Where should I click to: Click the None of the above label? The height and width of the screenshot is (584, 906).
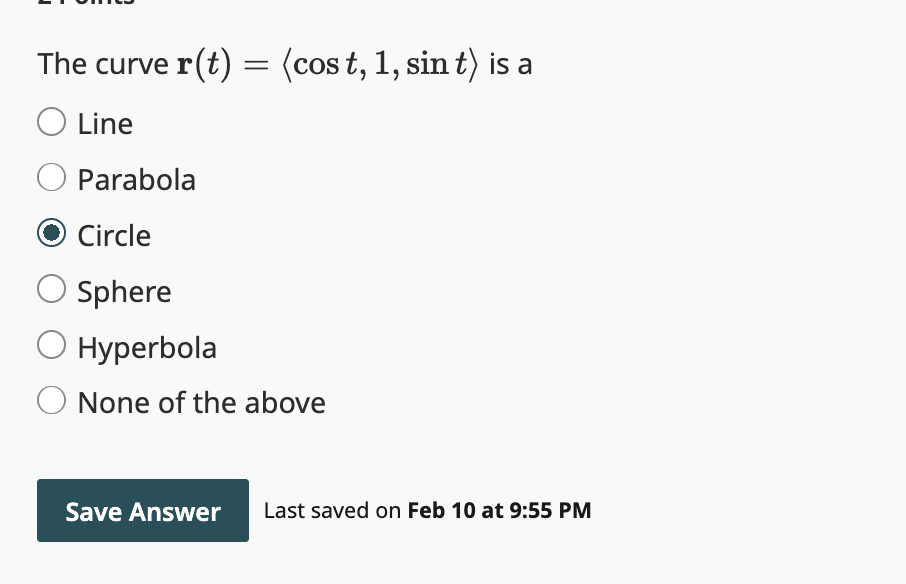point(201,402)
